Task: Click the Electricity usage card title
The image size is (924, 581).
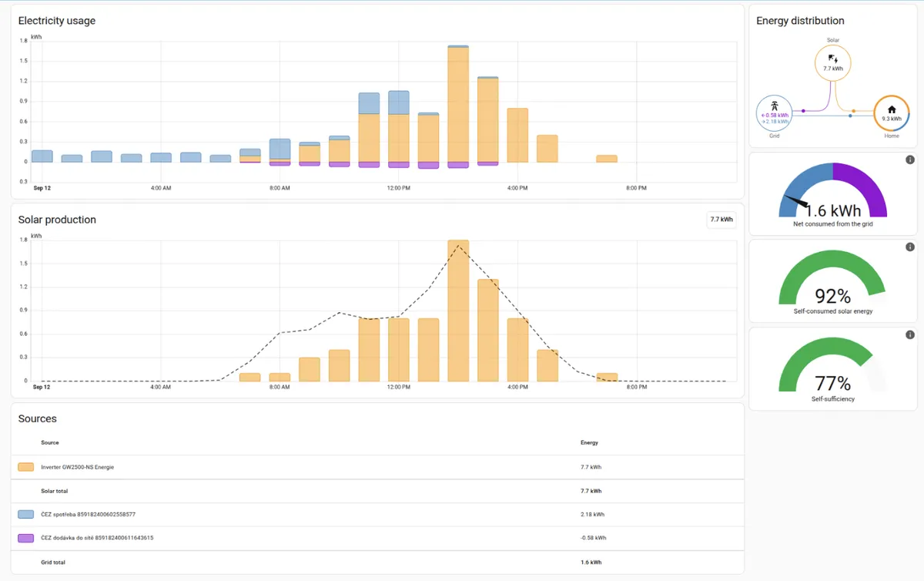Action: point(57,21)
